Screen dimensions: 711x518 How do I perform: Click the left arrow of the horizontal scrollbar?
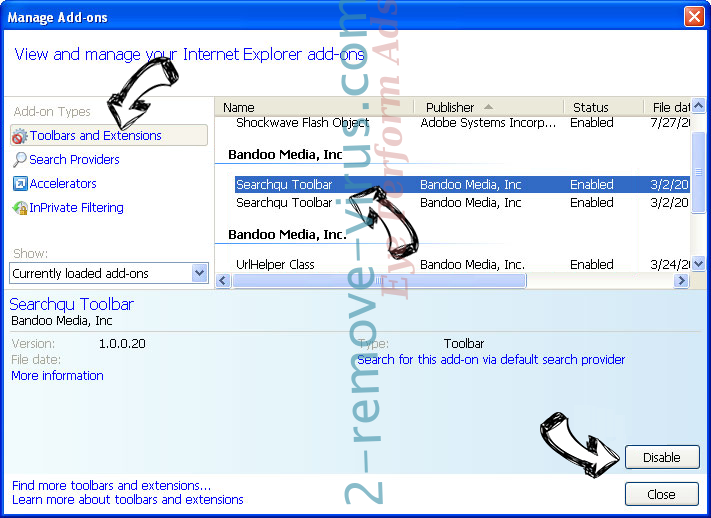(223, 280)
